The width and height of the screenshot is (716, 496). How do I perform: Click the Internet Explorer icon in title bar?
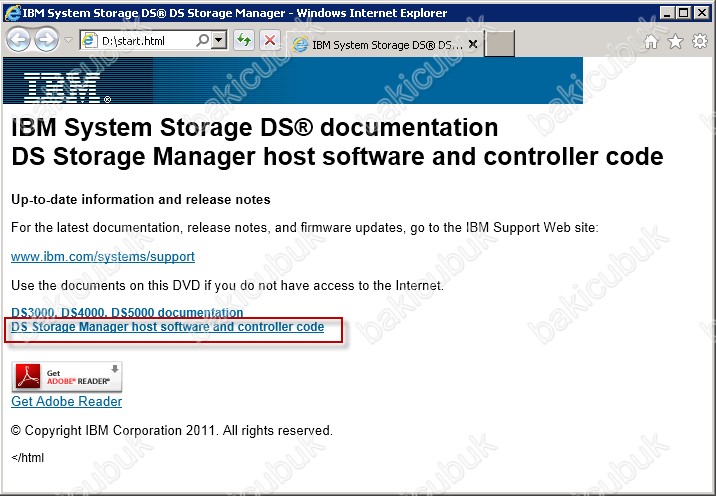click(x=13, y=12)
